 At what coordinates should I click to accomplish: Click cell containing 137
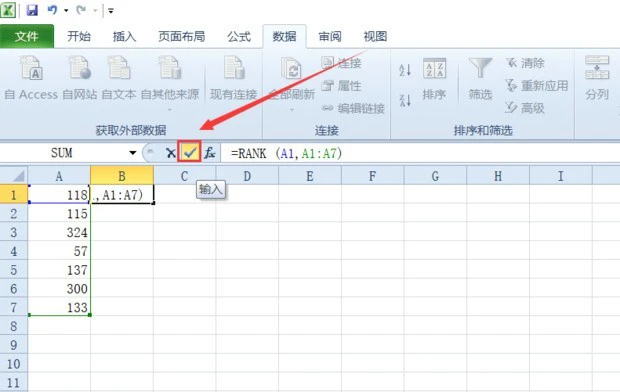(x=59, y=269)
